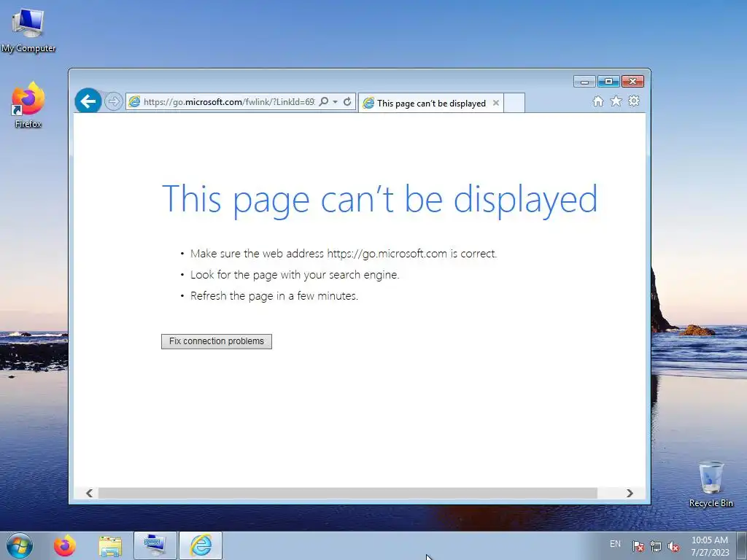Select the Recycle Bin desktop icon

point(711,484)
